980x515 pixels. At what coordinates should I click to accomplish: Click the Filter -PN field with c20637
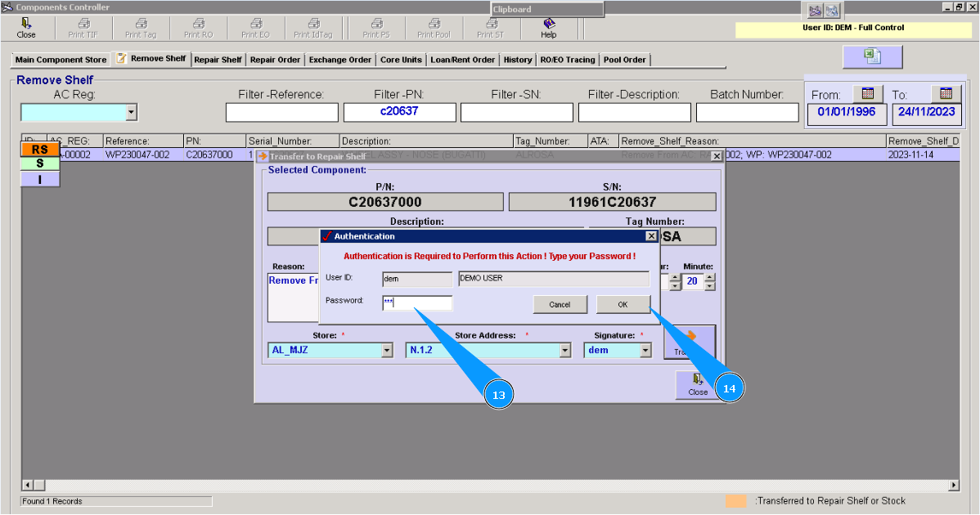click(x=399, y=112)
